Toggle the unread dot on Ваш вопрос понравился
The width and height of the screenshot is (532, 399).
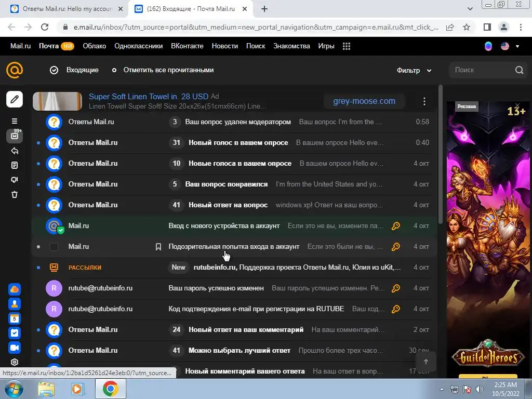(38, 184)
